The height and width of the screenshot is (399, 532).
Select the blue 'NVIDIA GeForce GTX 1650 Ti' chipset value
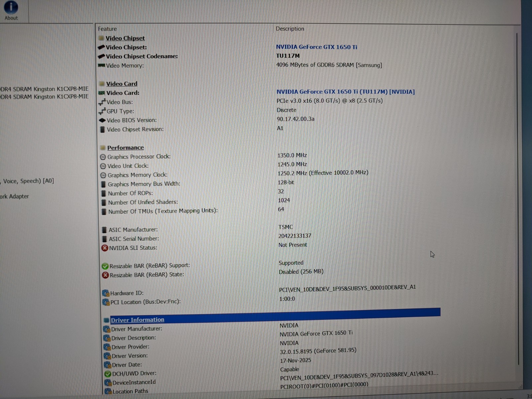coord(317,47)
